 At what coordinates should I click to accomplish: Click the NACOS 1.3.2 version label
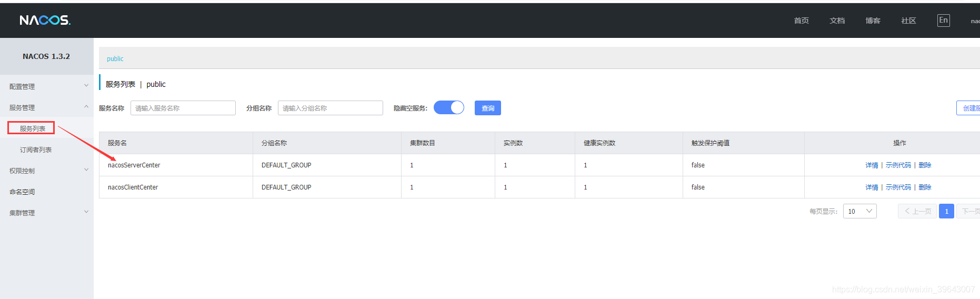(x=46, y=56)
